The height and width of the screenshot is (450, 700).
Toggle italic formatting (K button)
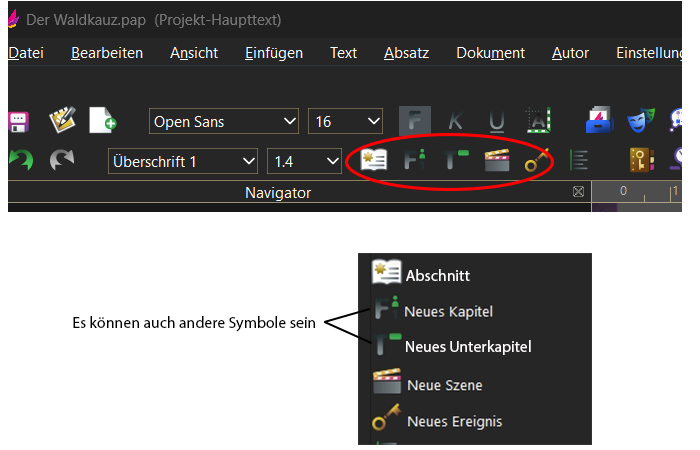pos(455,121)
